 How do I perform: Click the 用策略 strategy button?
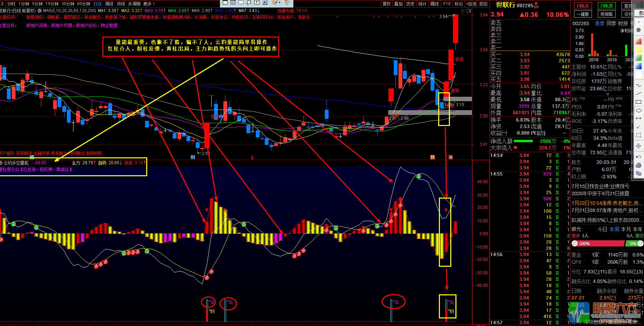tap(607, 14)
